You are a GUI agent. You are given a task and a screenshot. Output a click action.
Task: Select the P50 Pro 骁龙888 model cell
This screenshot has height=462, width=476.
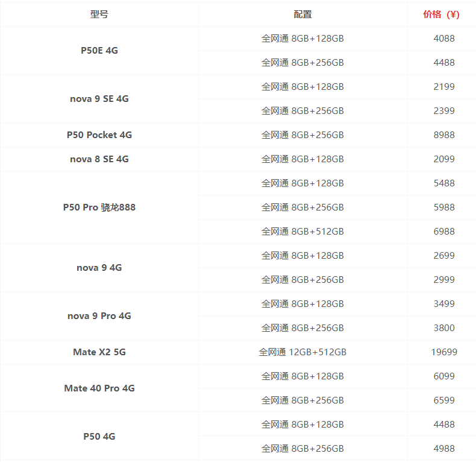(99, 207)
